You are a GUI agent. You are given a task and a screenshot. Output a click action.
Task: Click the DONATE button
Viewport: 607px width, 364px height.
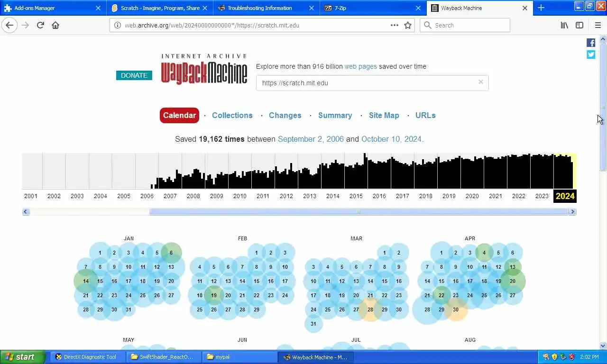tap(134, 75)
